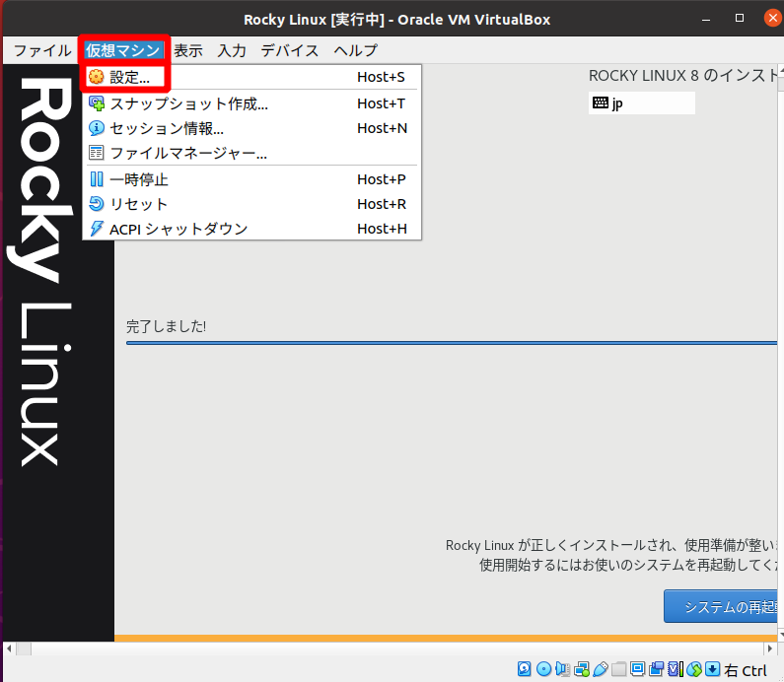Click the keyboard capture arrow icon
Viewport: 784px width, 682px height.
point(712,668)
